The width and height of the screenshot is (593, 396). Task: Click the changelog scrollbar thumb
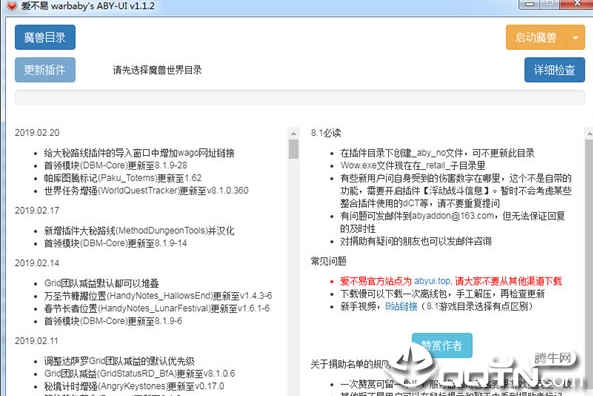pos(293,149)
